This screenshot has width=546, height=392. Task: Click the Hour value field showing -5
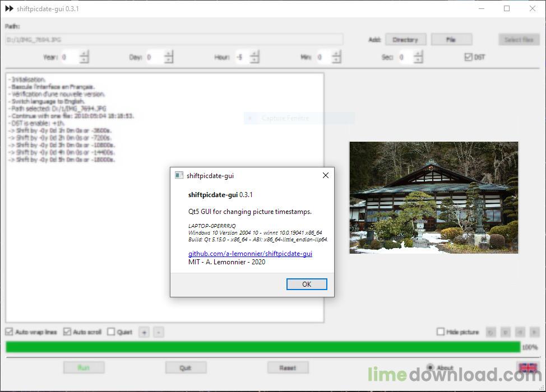[242, 57]
